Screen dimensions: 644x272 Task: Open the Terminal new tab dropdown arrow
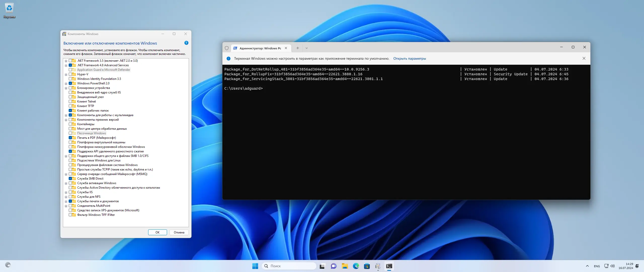pos(306,48)
